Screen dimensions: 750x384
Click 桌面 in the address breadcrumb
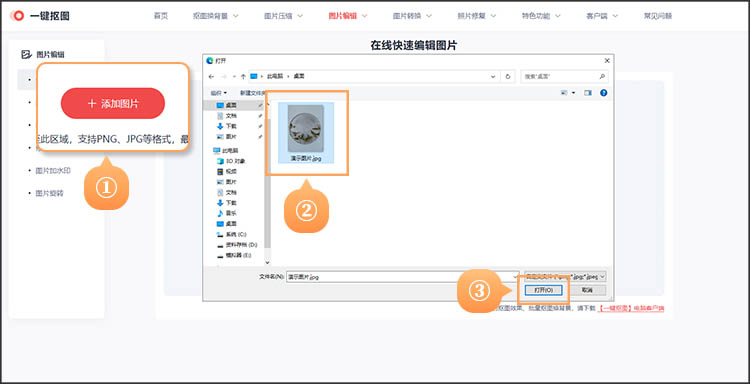(298, 76)
